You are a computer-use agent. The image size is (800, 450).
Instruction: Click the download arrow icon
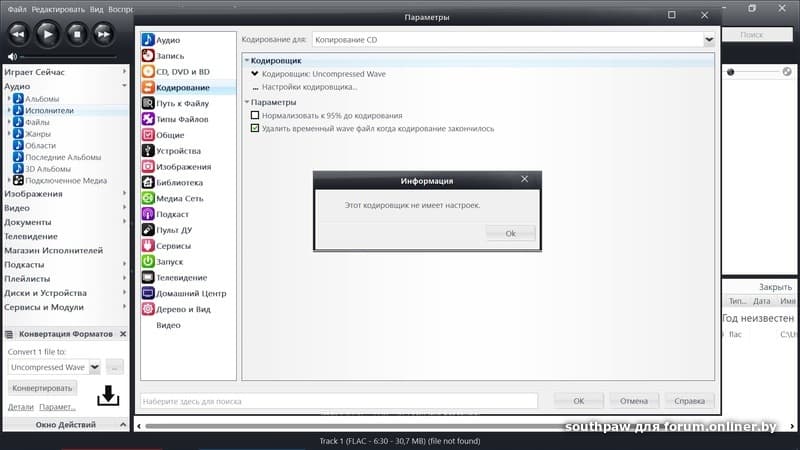(x=108, y=396)
